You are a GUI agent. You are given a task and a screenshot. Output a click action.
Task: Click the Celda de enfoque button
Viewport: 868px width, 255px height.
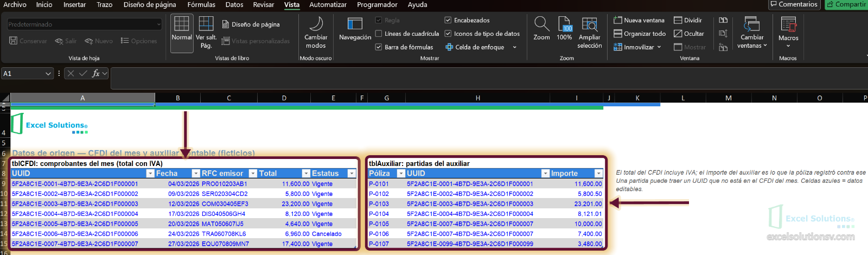pyautogui.click(x=475, y=47)
